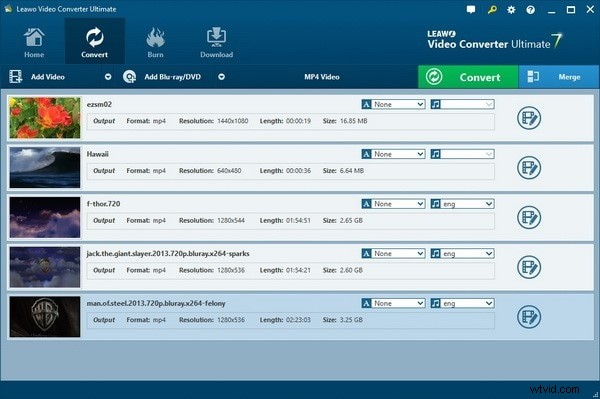Screen dimensions: 600x399
Task: Edit the Hawaii video
Action: pyautogui.click(x=529, y=168)
